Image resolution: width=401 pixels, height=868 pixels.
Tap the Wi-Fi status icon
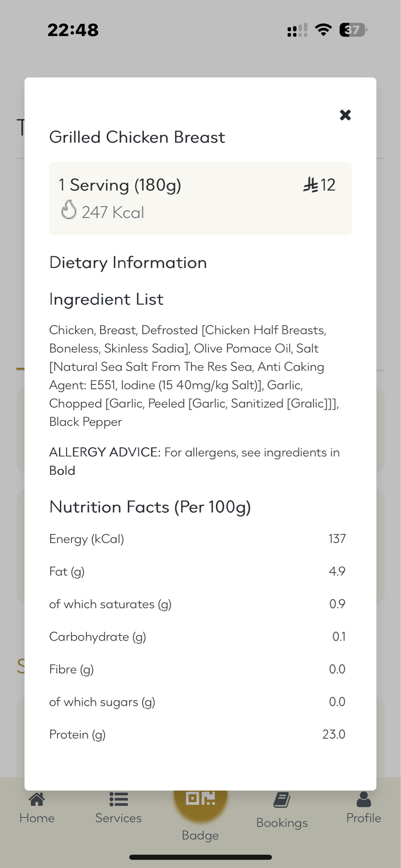[x=323, y=30]
